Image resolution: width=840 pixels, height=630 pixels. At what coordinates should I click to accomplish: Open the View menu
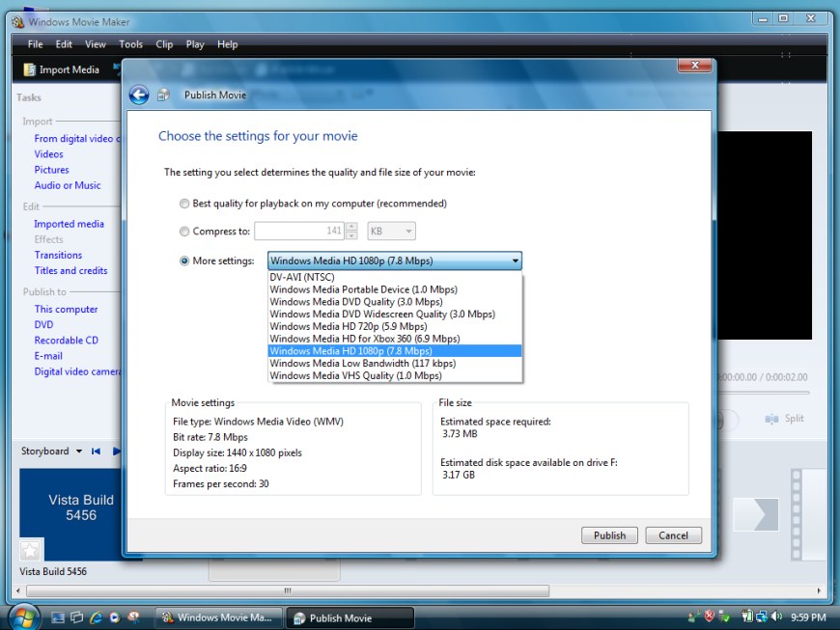click(x=96, y=44)
